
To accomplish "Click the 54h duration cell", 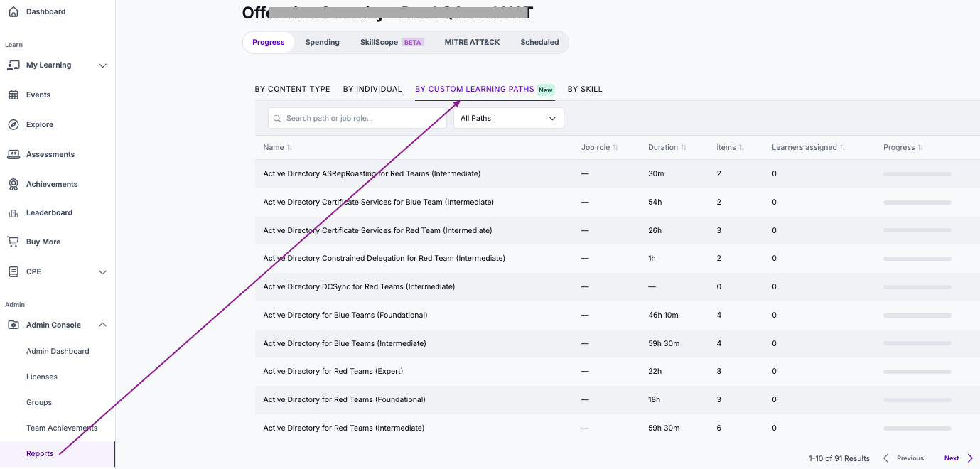I will click(x=655, y=202).
